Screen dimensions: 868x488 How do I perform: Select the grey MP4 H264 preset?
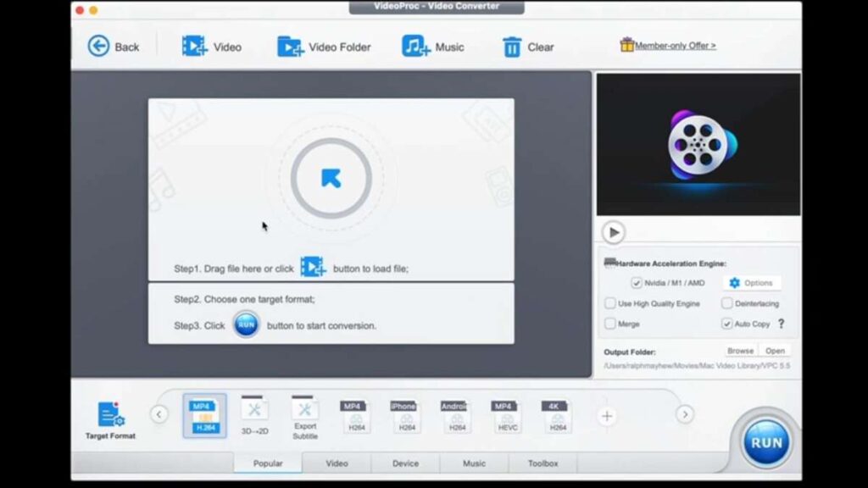point(356,416)
